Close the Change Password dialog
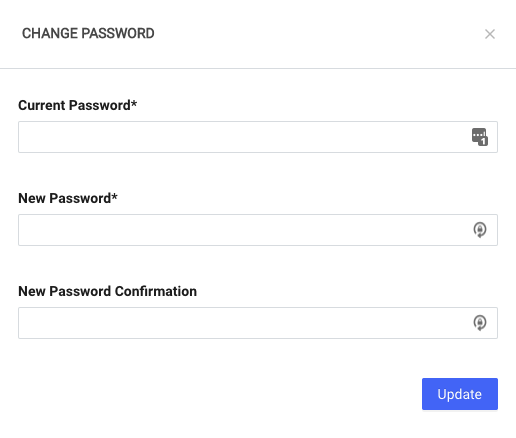The width and height of the screenshot is (516, 438). tap(490, 34)
